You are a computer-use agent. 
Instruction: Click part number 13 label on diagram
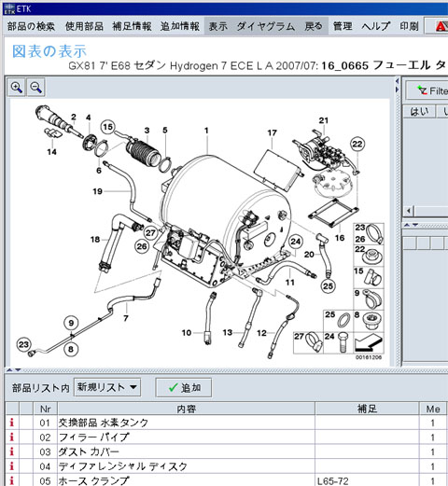pos(228,332)
